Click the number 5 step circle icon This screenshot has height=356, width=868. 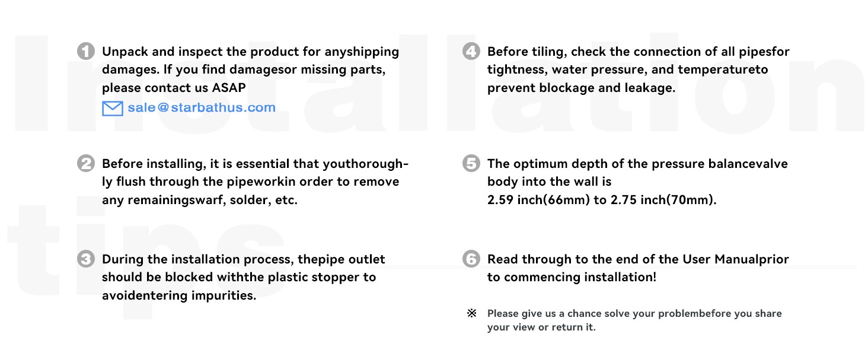(471, 164)
